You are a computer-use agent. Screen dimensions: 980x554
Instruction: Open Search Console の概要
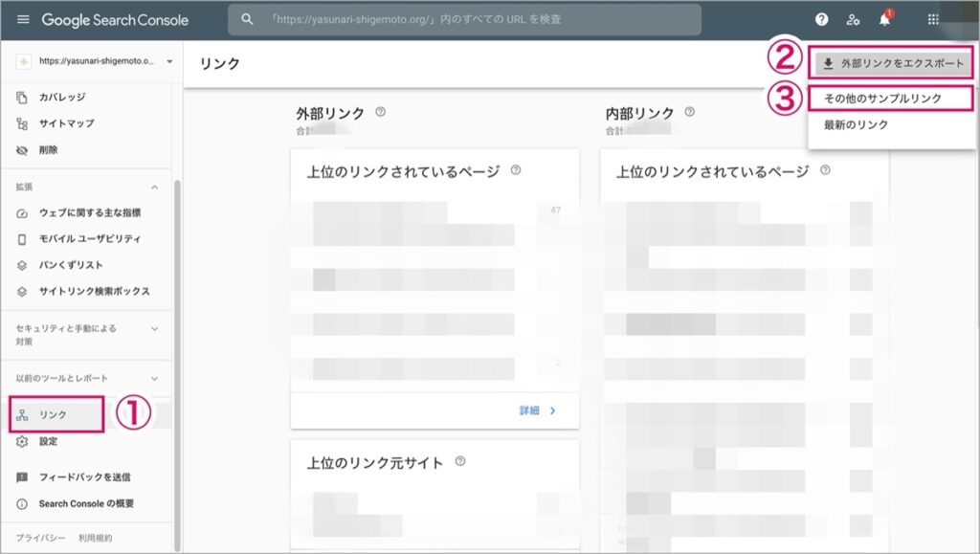tap(86, 504)
